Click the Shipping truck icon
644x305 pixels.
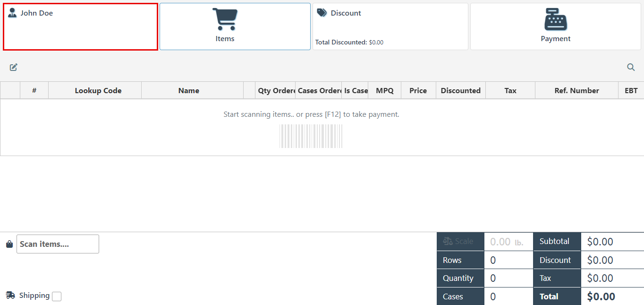(x=10, y=296)
